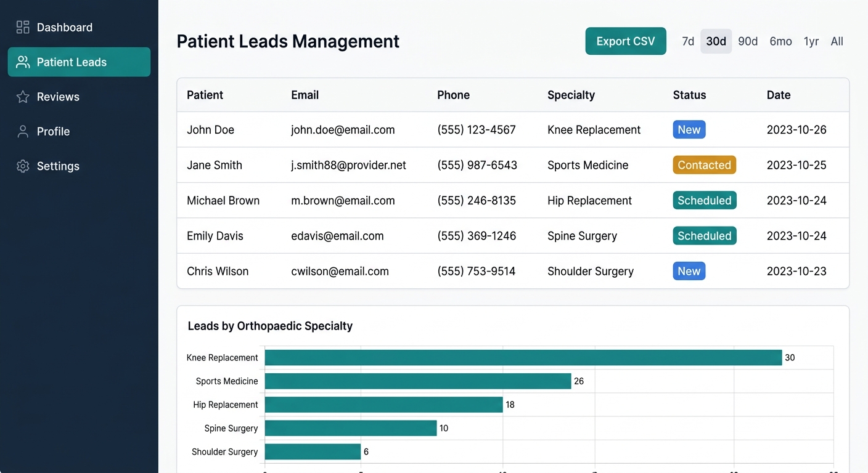Image resolution: width=868 pixels, height=473 pixels.
Task: Click Michael Brown's Scheduled status badge
Action: 704,200
